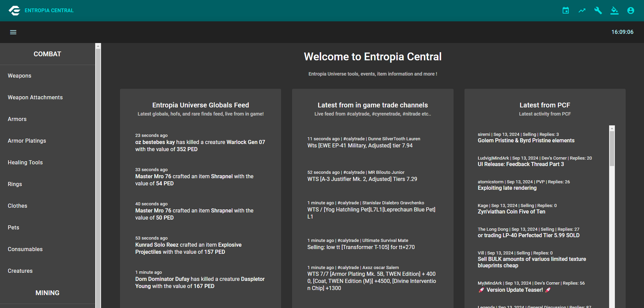Open the Weapons sidebar item

point(47,76)
